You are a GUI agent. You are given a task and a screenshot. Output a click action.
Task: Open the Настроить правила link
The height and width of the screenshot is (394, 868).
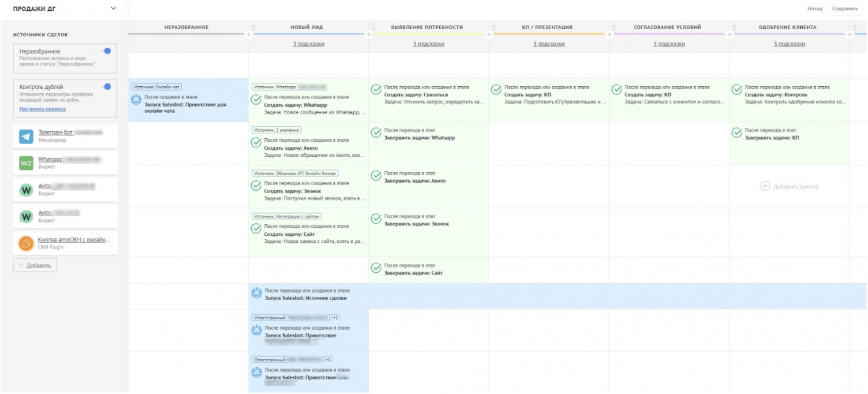click(42, 109)
